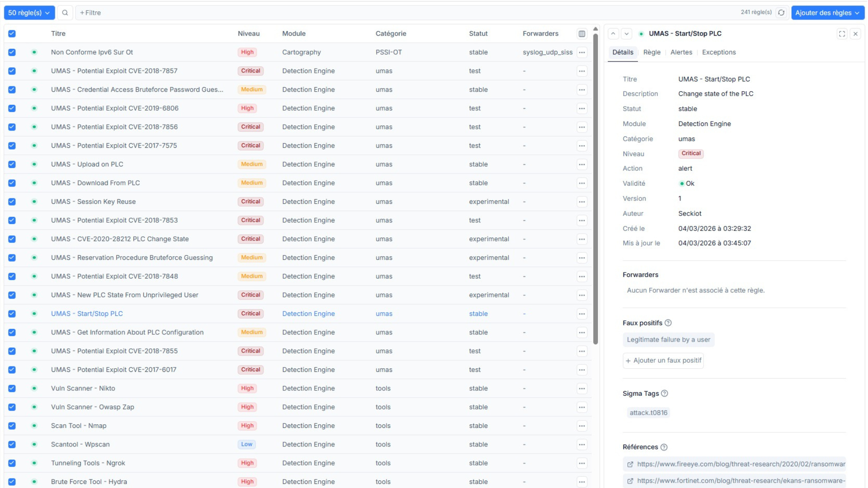This screenshot has height=488, width=868.
Task: Refresh the rules list with the reload icon
Action: [x=782, y=13]
